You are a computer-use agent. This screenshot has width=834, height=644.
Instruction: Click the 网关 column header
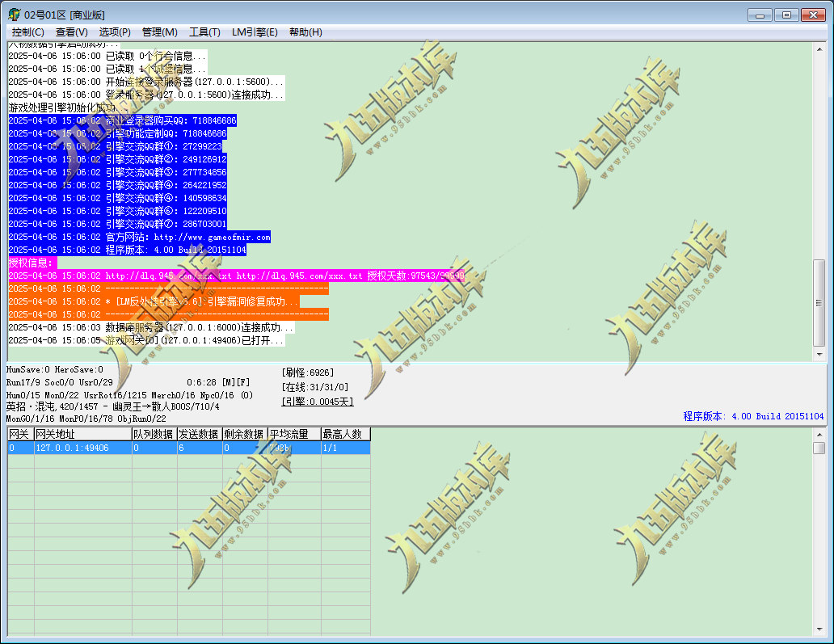click(21, 434)
